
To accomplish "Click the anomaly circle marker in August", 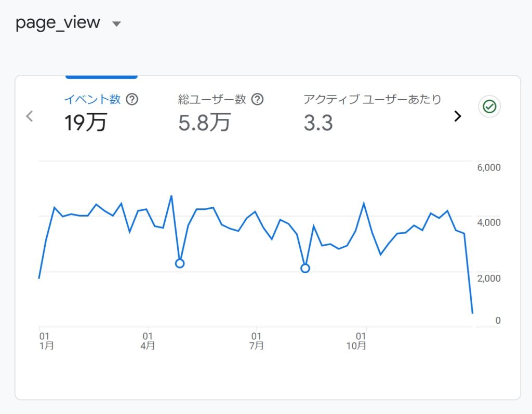I will tap(305, 268).
